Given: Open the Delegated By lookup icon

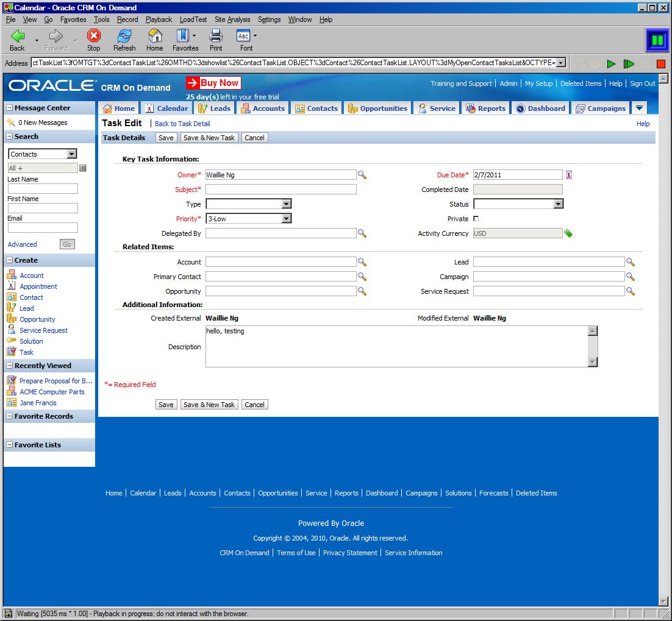Looking at the screenshot, I should [362, 233].
